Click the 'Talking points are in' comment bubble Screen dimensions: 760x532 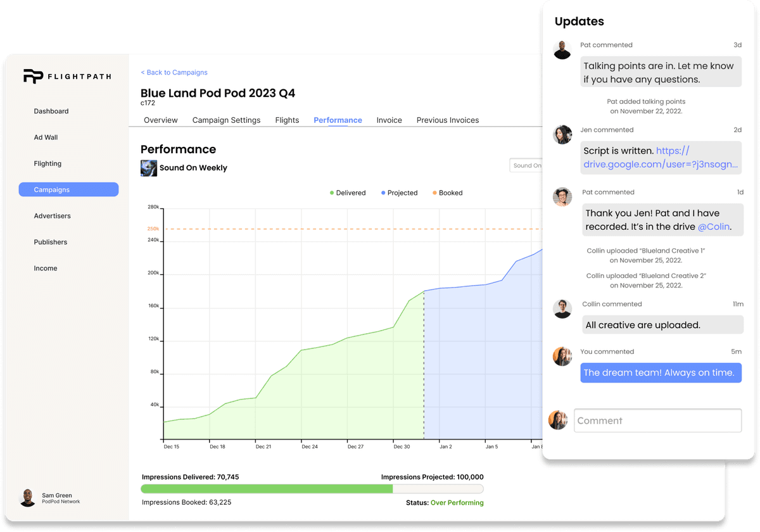pyautogui.click(x=661, y=72)
